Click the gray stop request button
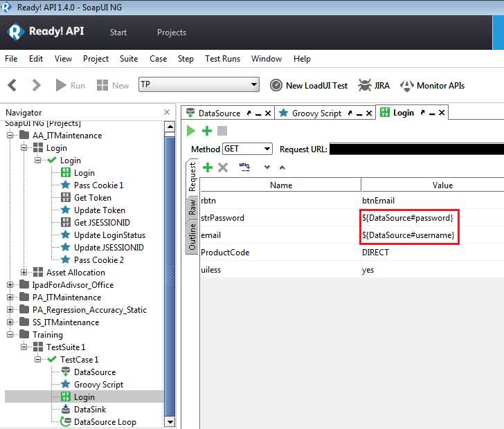Viewport: 504px width, 429px height. [x=222, y=131]
